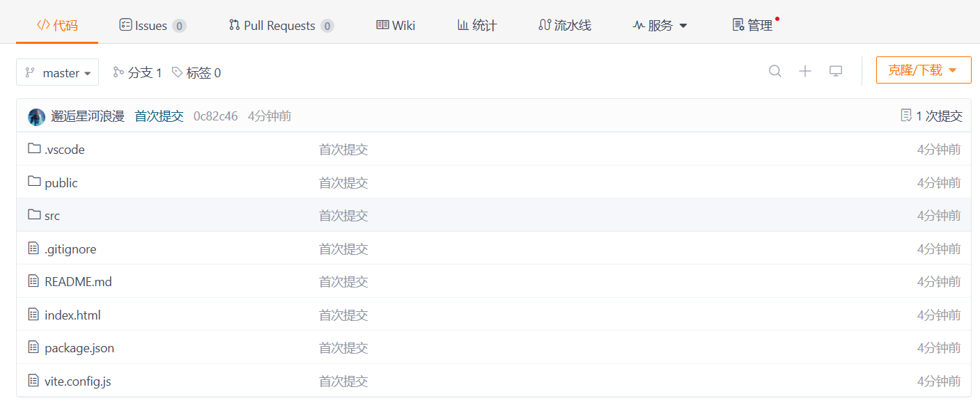Open the README.md file
Image resolution: width=980 pixels, height=417 pixels.
[x=78, y=282]
